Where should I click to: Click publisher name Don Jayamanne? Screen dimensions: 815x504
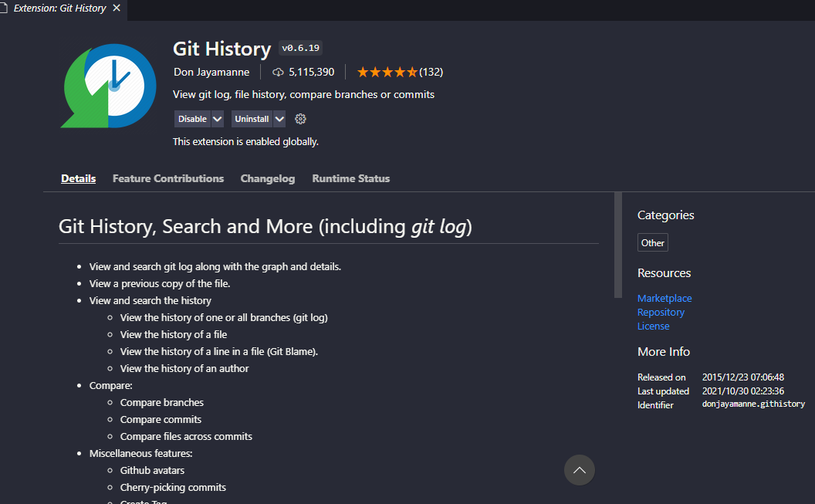click(x=211, y=72)
